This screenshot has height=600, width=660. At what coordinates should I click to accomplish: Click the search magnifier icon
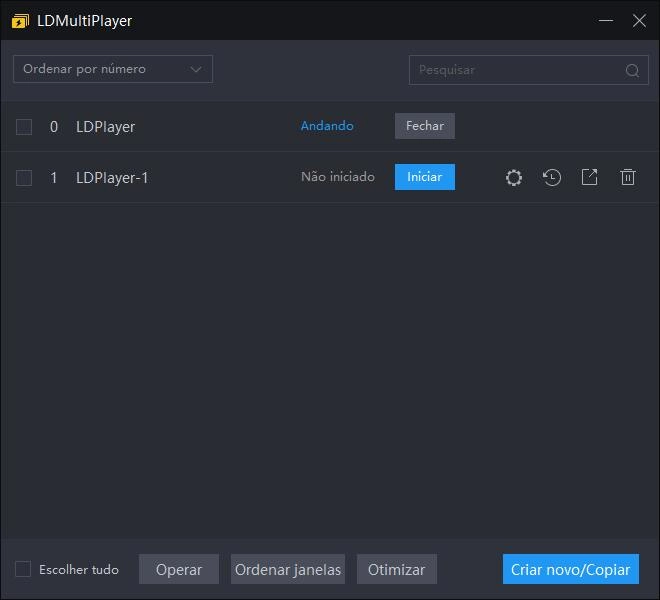632,70
